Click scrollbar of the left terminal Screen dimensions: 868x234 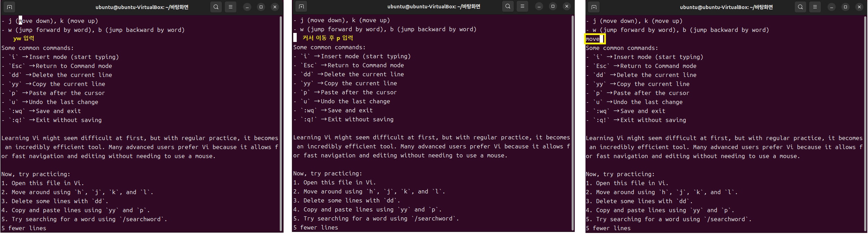(281, 124)
